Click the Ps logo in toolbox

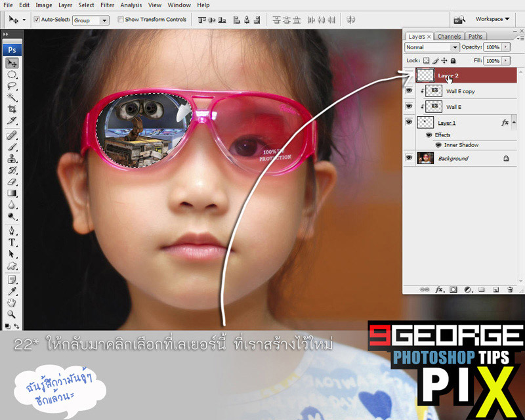12,50
